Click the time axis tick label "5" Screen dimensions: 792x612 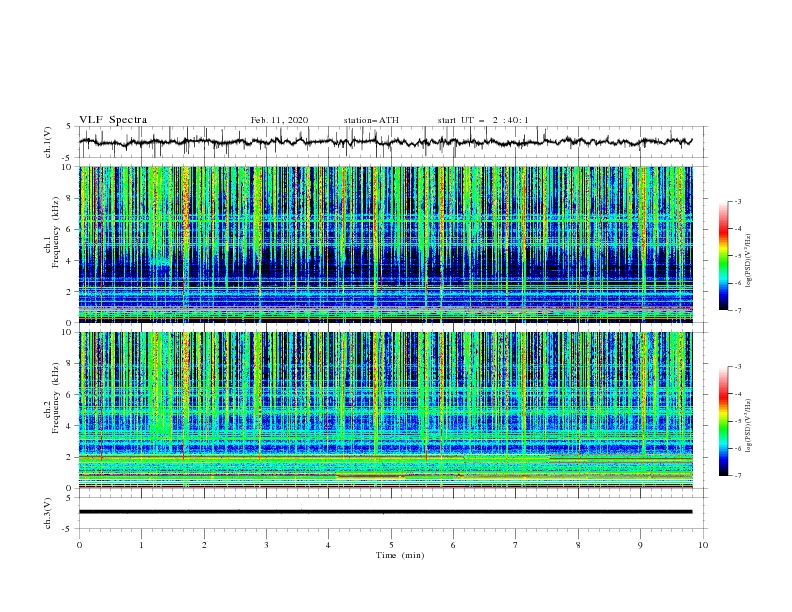tap(391, 545)
